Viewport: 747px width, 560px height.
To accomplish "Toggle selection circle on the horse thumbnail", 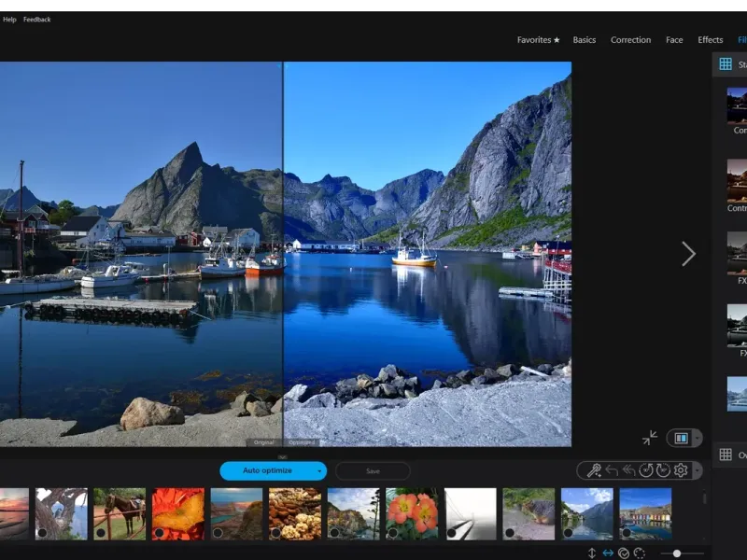I will click(x=100, y=533).
